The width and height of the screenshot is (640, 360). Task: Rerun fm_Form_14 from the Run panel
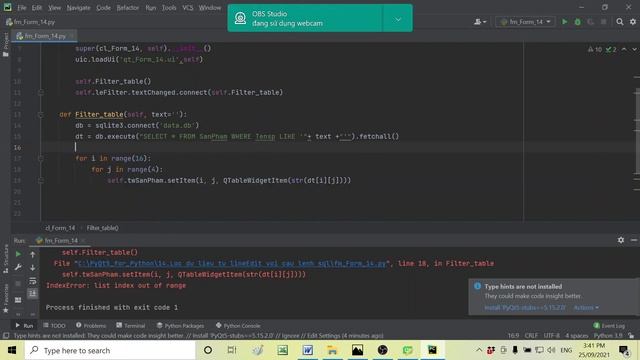(18, 254)
